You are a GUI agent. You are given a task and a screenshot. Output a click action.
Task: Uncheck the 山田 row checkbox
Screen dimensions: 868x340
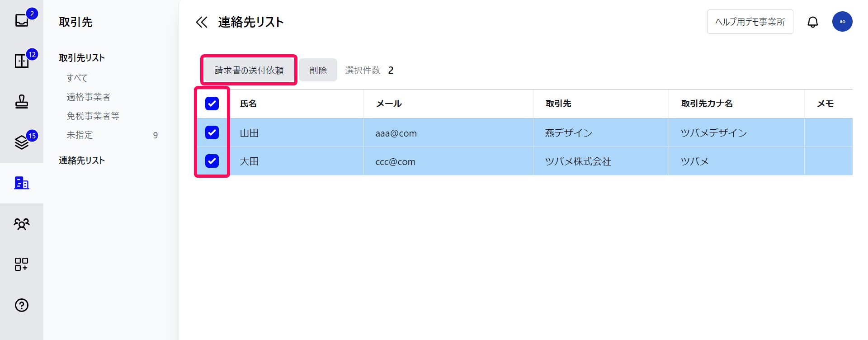(x=212, y=132)
